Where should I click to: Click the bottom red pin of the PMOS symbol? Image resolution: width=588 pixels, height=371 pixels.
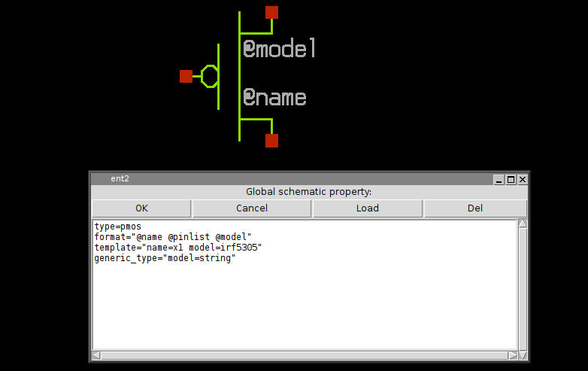[x=271, y=141]
